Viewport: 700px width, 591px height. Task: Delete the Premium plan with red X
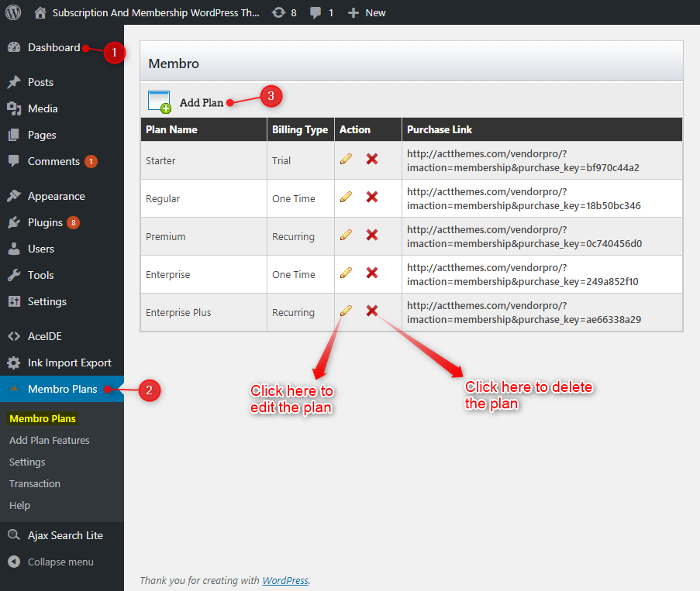372,235
